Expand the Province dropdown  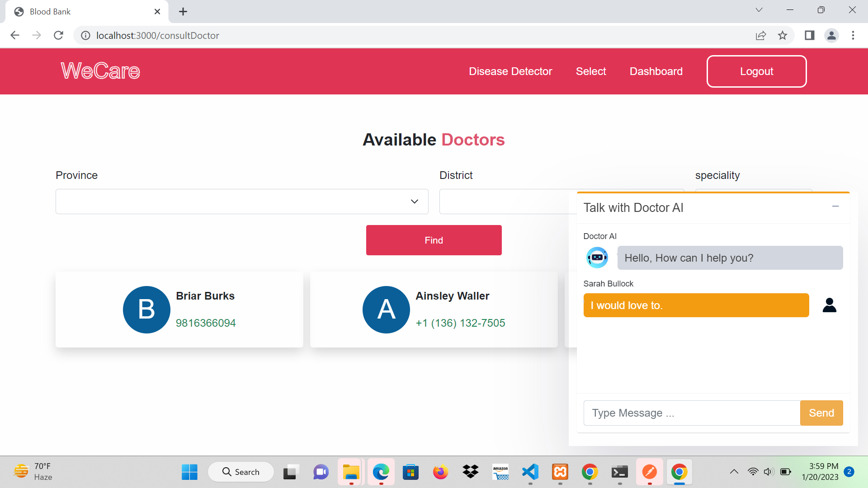click(x=242, y=202)
